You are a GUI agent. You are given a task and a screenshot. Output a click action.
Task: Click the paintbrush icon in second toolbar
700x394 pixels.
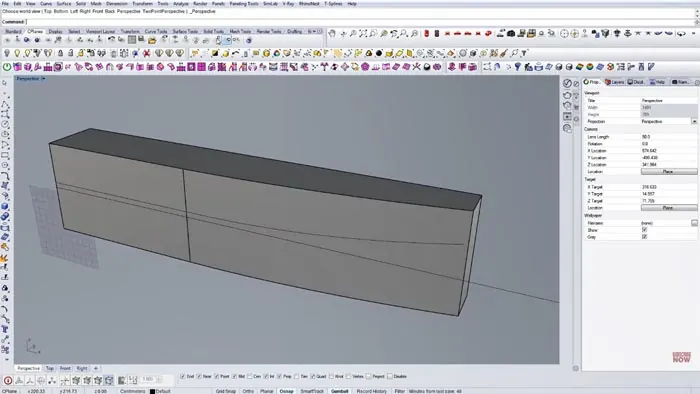504,54
